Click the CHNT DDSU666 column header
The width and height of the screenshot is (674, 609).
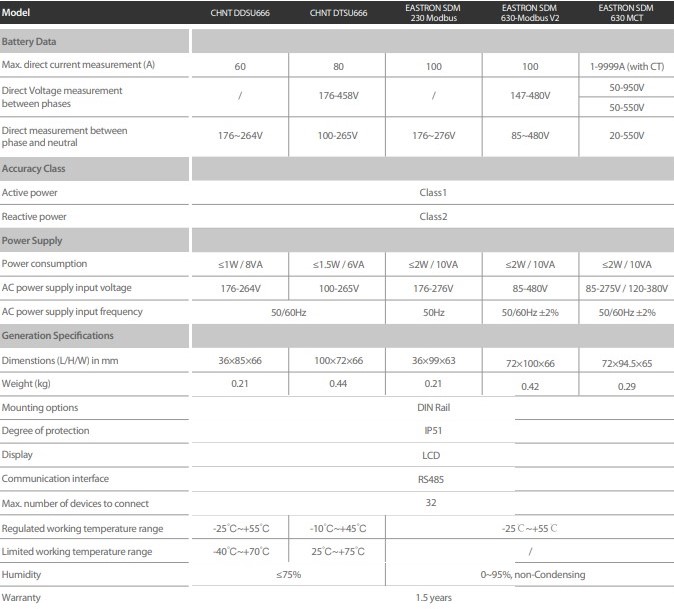(240, 13)
